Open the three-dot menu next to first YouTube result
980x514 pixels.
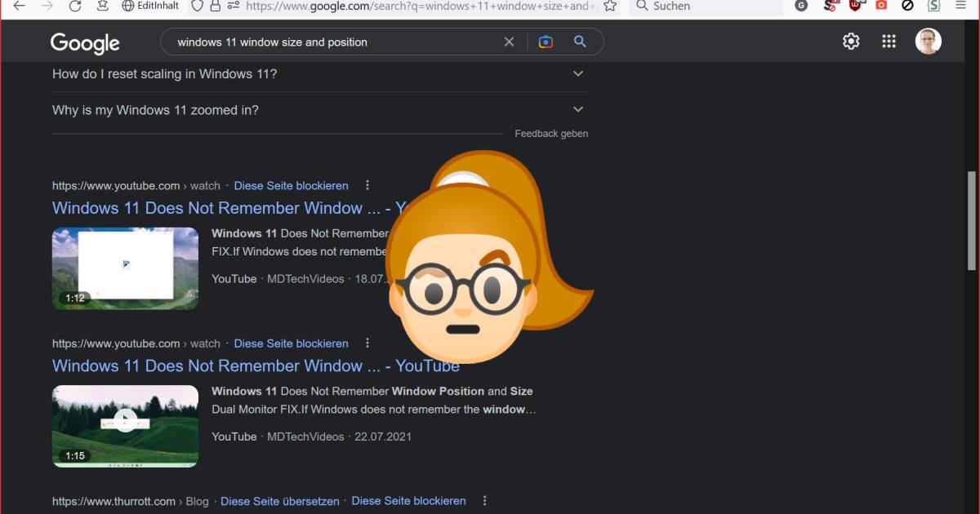(367, 185)
